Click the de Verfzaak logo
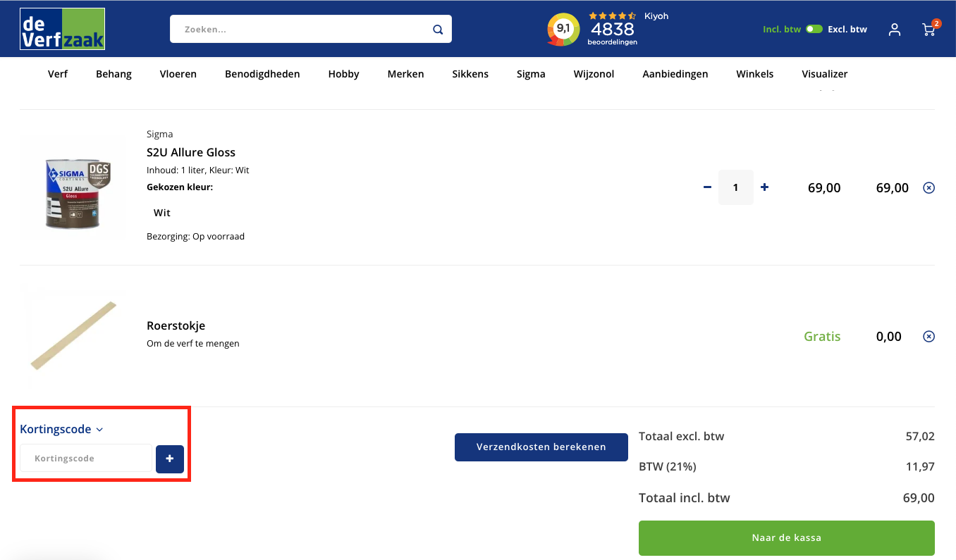This screenshot has width=956, height=560. [x=63, y=29]
